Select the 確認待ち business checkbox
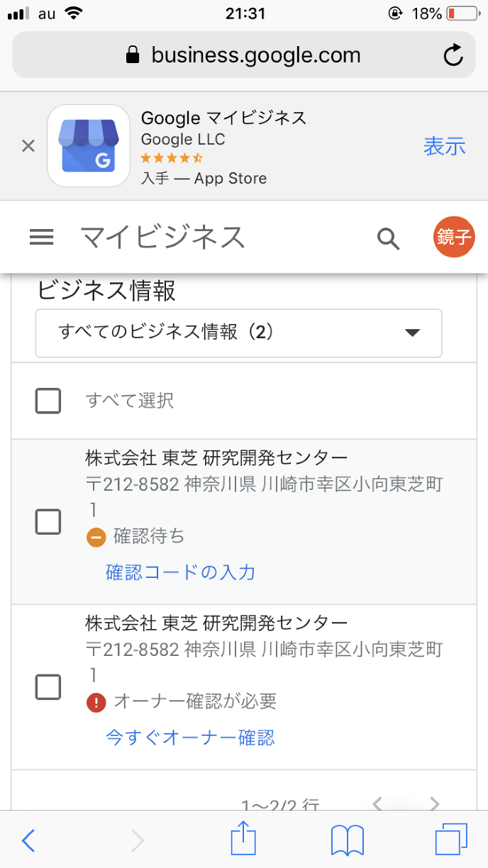 (x=48, y=522)
